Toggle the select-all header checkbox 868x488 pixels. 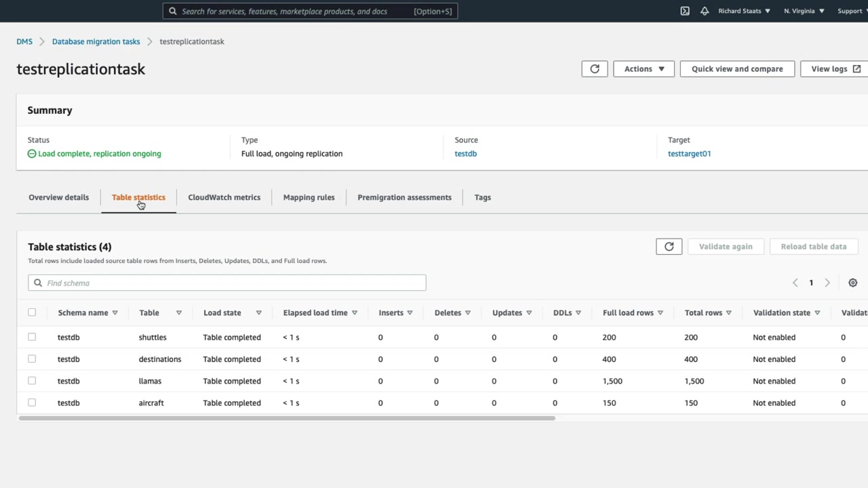tap(32, 312)
